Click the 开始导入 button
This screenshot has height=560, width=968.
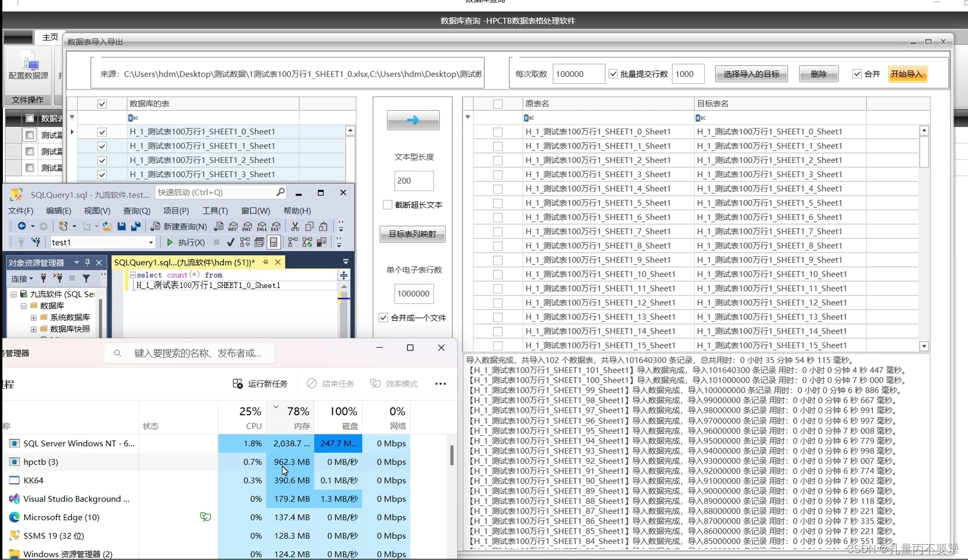tap(907, 74)
